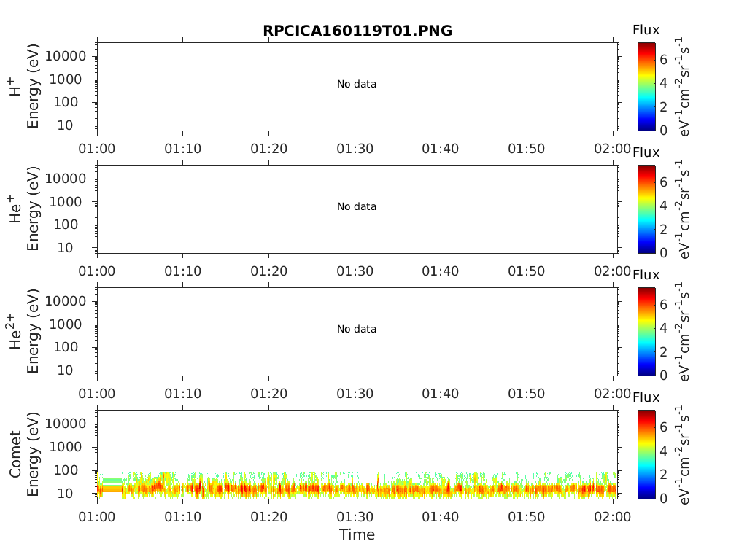This screenshot has width=747, height=560.
Task: Click the 'No data' text in He2+ panel
Action: click(356, 329)
